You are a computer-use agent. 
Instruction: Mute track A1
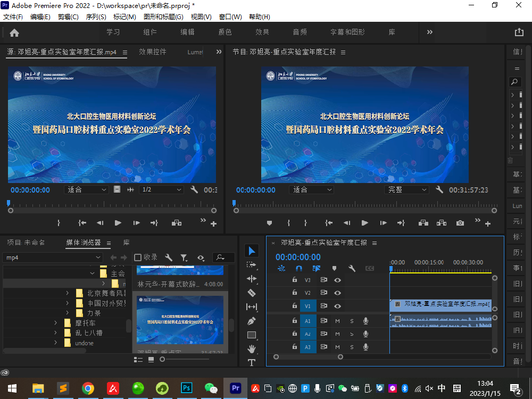337,321
